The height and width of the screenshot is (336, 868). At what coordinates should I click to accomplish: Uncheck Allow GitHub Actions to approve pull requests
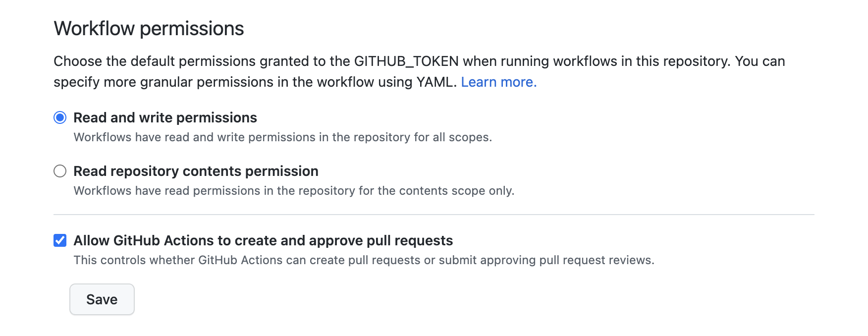[x=59, y=240]
